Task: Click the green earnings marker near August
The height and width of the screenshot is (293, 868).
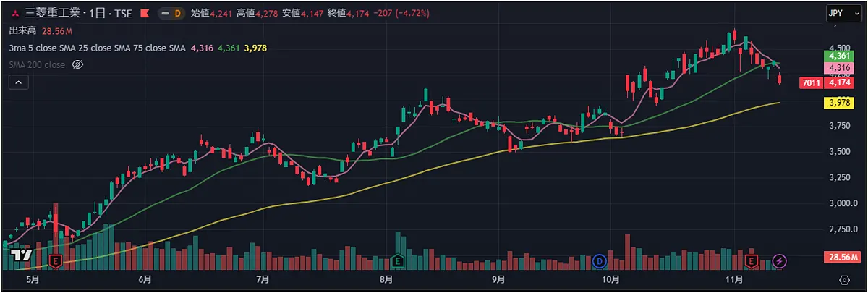Action: tap(397, 260)
